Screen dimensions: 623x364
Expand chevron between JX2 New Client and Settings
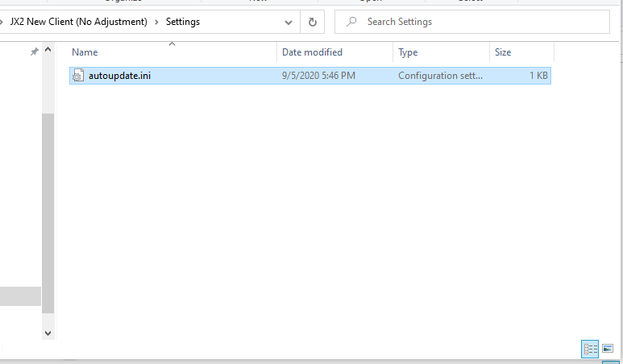[157, 22]
